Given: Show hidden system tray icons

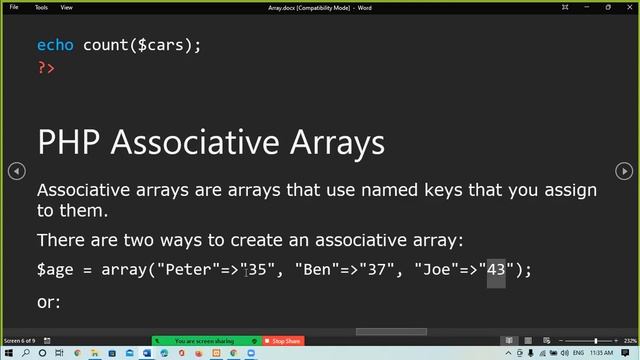Looking at the screenshot, I should click(508, 353).
